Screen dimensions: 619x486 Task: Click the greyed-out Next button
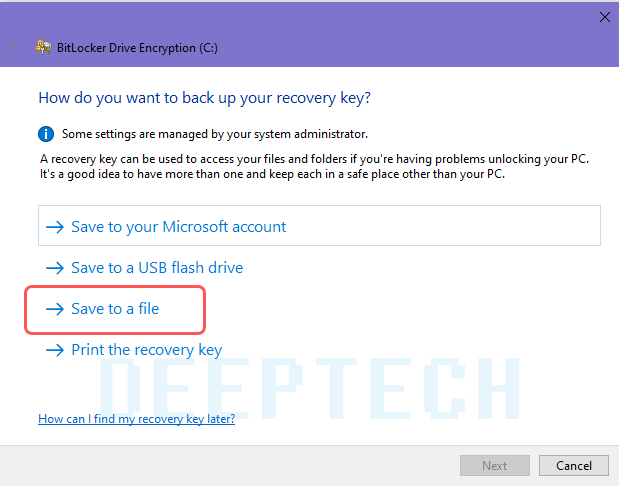click(x=495, y=465)
